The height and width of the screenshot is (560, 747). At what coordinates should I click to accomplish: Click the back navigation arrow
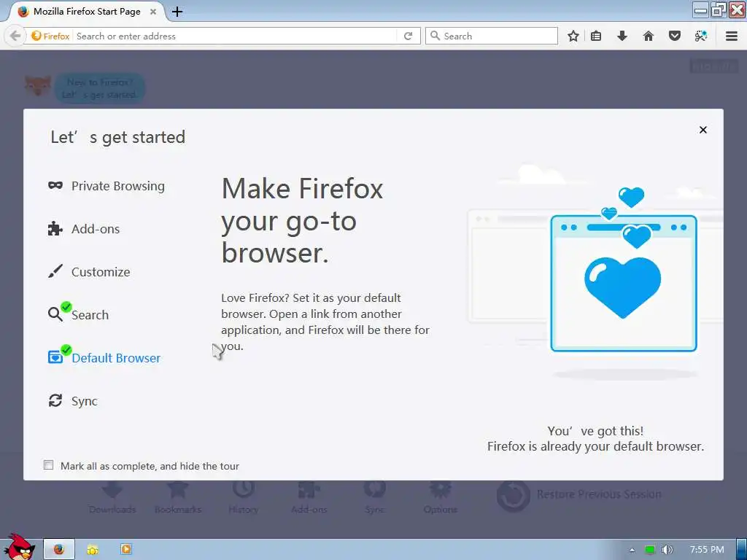15,36
